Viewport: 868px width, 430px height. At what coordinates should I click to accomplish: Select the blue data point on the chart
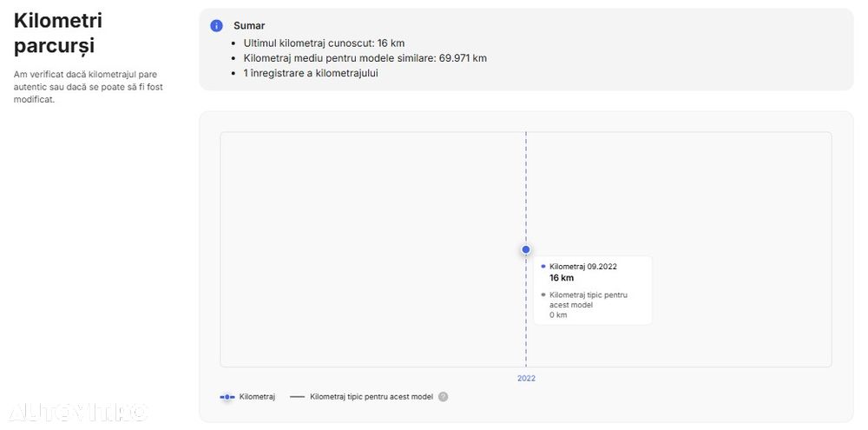pyautogui.click(x=526, y=250)
